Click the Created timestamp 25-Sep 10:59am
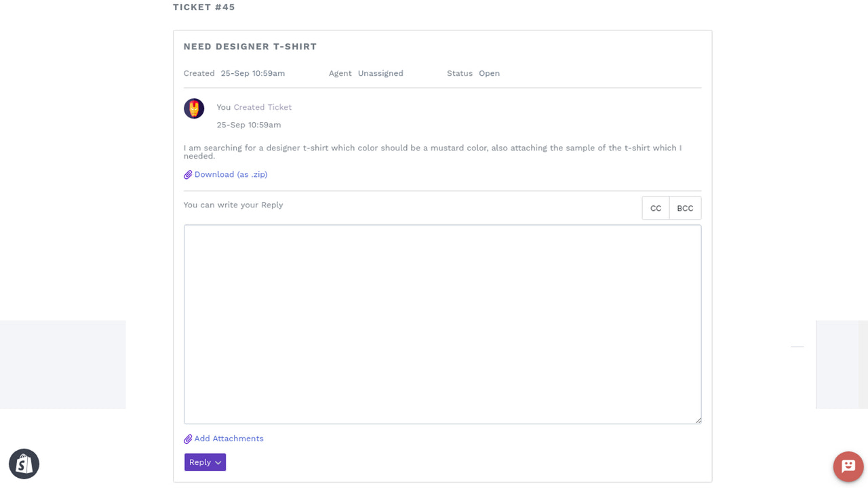This screenshot has width=868, height=488. coord(253,73)
